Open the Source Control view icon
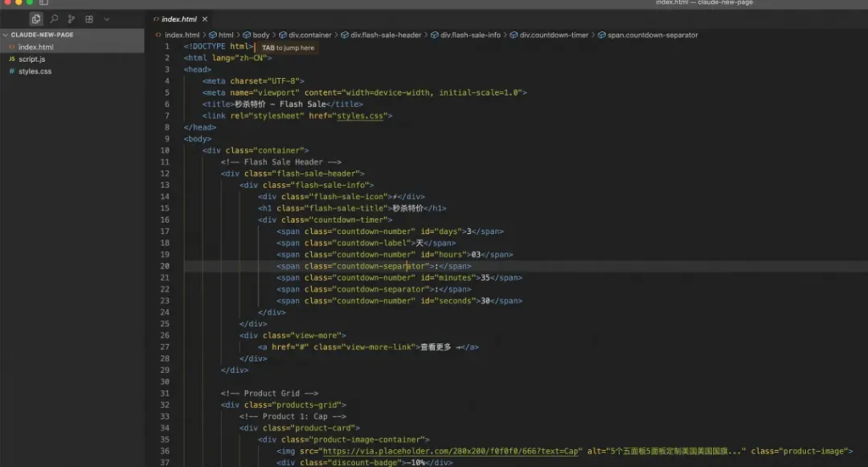Screen dimensions: 868x467 tap(71, 19)
